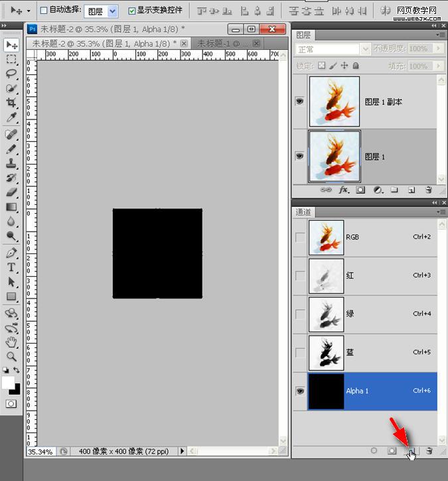Select the Eraser tool
The image size is (448, 481).
(12, 192)
